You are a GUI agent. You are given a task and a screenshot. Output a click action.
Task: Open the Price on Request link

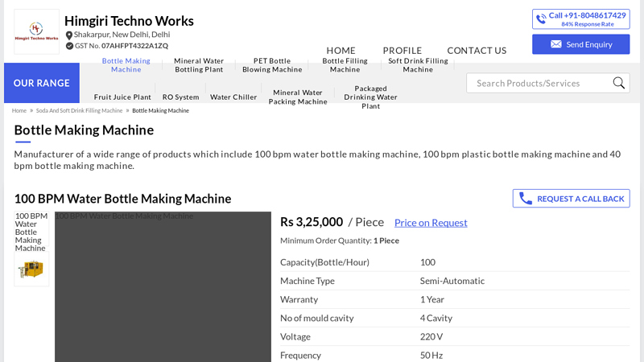coord(431,223)
